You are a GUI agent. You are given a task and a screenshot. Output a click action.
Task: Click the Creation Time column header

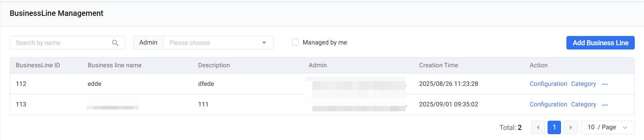[x=438, y=65]
